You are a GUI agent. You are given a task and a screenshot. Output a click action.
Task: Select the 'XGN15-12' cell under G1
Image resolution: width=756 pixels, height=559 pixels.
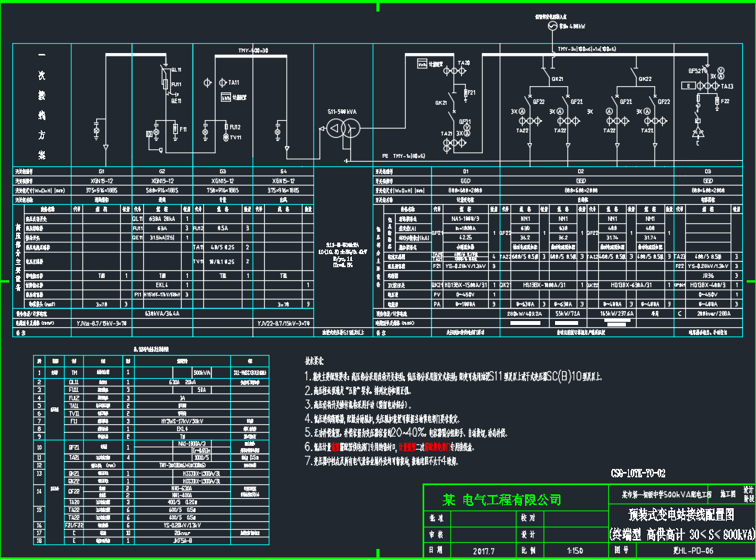point(102,181)
